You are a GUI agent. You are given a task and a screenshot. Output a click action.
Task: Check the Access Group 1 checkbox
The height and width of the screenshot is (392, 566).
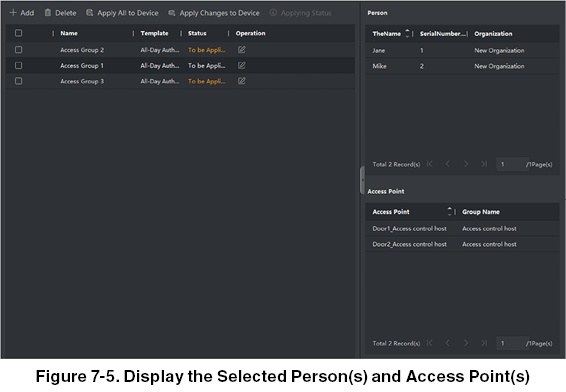[x=18, y=65]
